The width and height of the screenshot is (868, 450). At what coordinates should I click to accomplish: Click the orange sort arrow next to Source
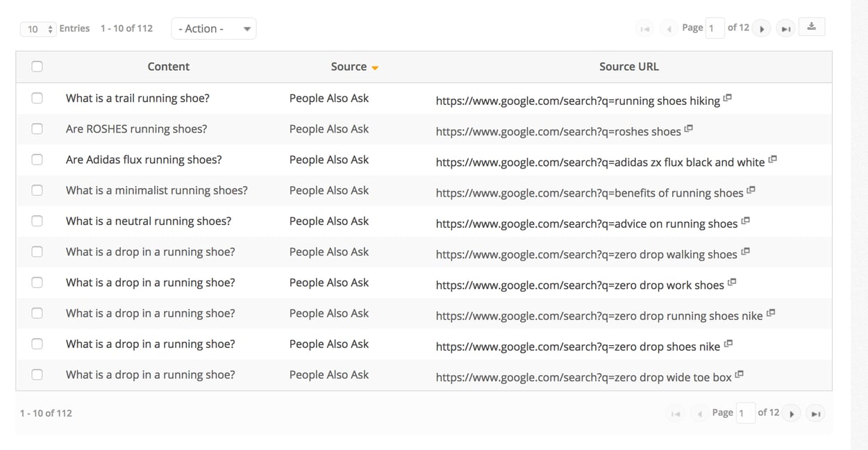(375, 68)
